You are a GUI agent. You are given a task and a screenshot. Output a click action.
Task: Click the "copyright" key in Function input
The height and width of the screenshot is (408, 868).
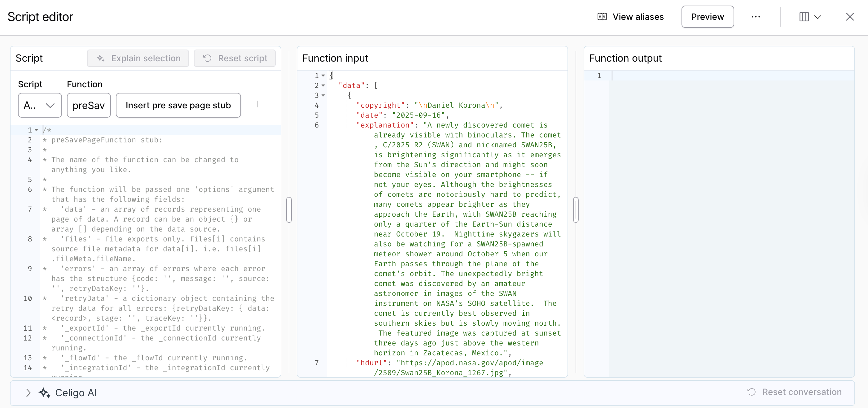click(x=381, y=105)
